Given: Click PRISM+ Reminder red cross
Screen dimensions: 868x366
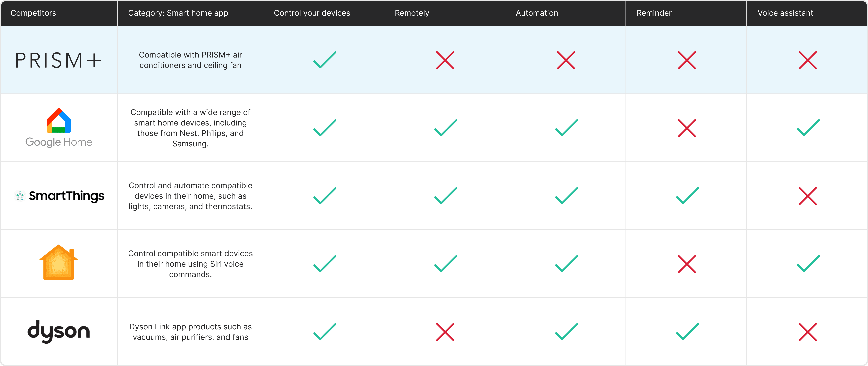Looking at the screenshot, I should (687, 60).
